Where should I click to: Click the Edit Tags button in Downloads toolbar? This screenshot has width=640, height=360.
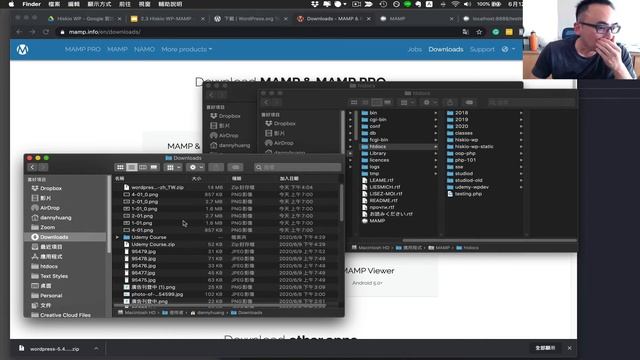click(x=235, y=167)
